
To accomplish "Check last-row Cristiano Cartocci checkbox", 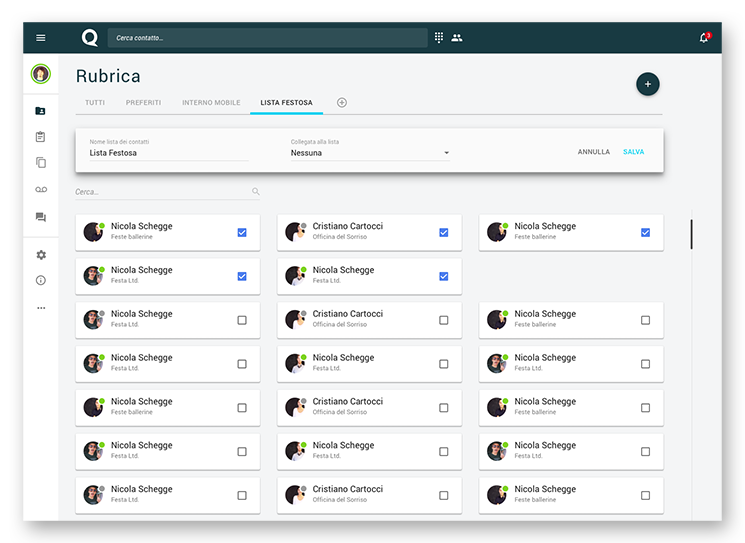I will click(x=443, y=495).
